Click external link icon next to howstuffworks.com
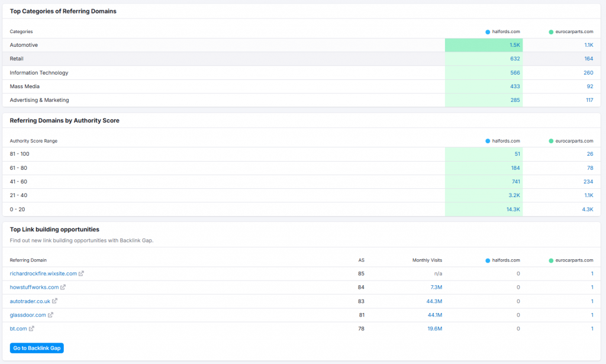 63,287
